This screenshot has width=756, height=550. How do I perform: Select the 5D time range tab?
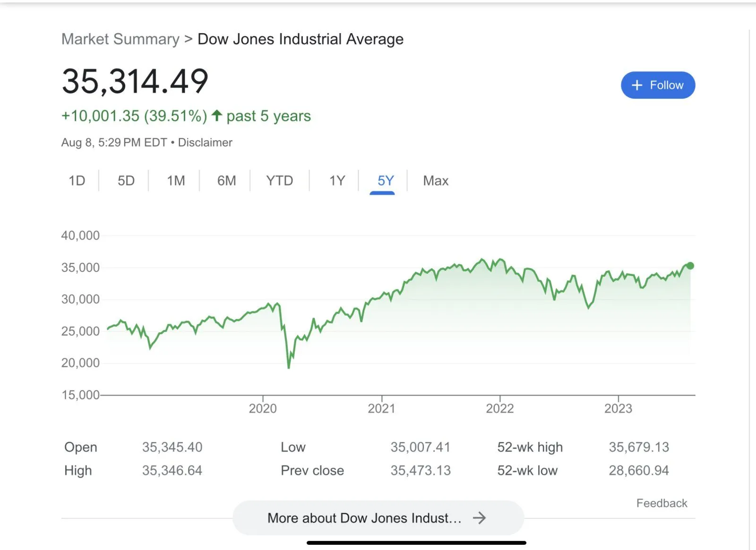pyautogui.click(x=126, y=180)
